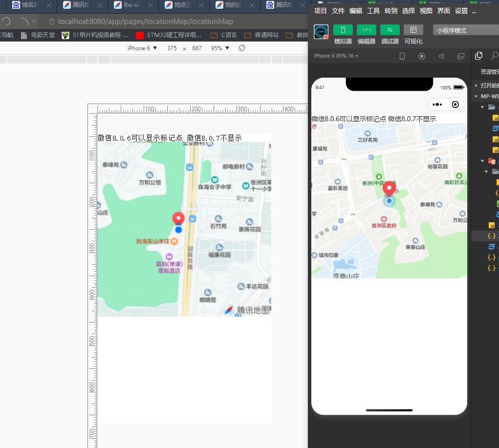Open the 小程序模式 mode dropdown
Screen dimensions: 499x448
tap(464, 30)
